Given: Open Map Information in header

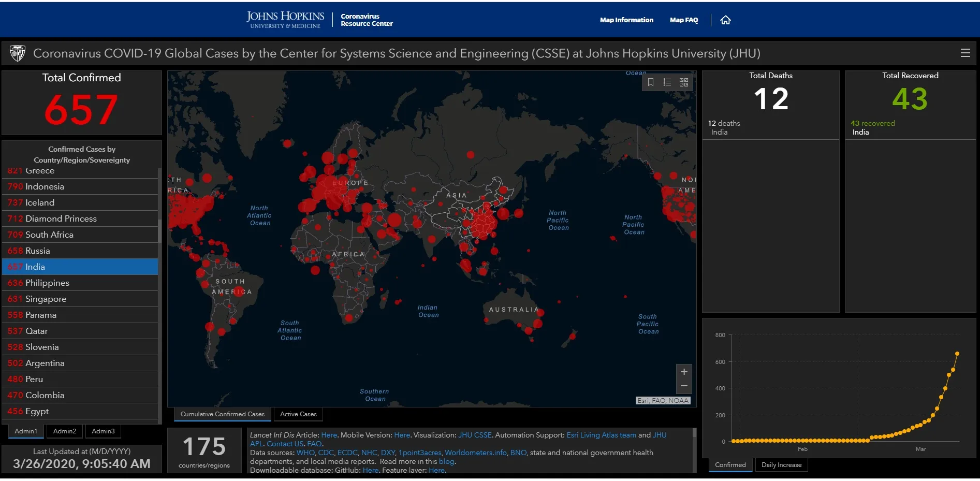Looking at the screenshot, I should [626, 20].
